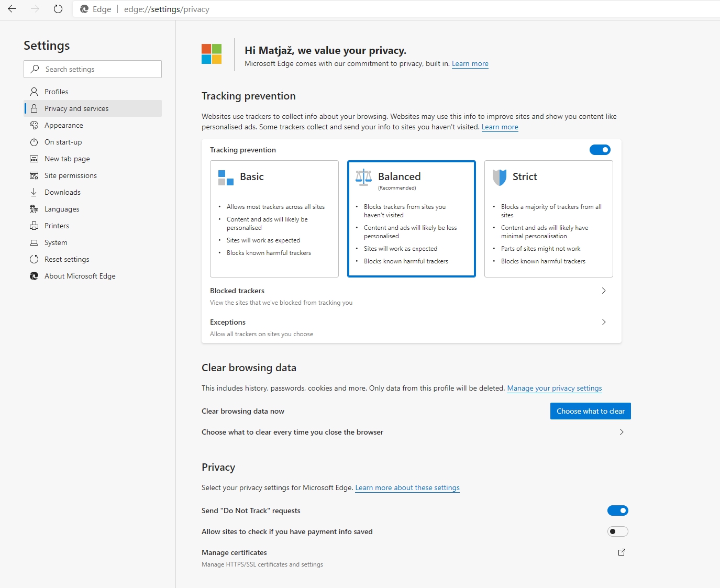Click the On start-up power icon
Screen dimensions: 720x588
[34, 142]
